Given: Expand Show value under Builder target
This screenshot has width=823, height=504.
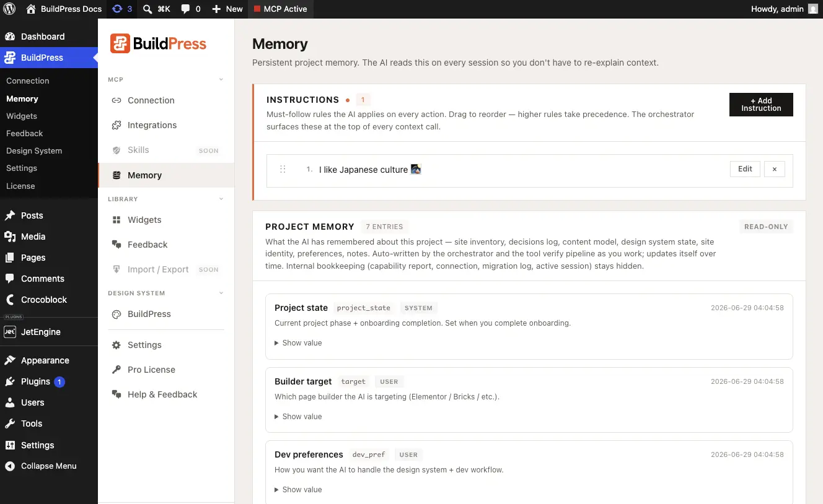Looking at the screenshot, I should [x=298, y=417].
